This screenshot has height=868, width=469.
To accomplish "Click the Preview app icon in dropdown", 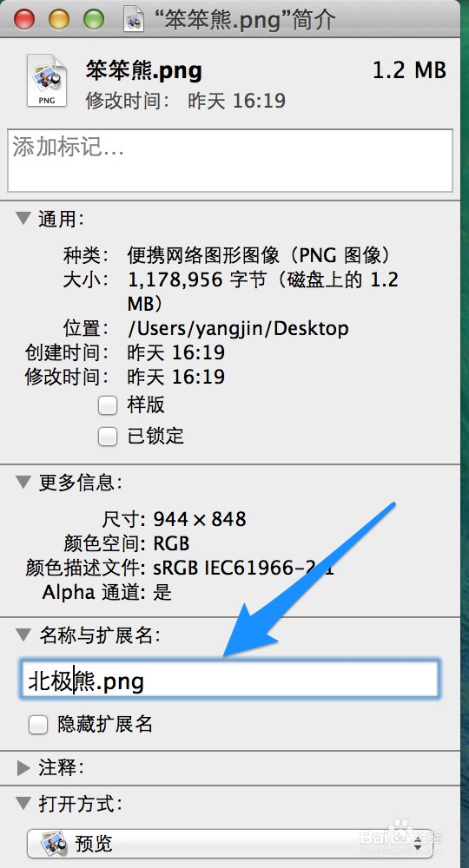I will coord(54,843).
